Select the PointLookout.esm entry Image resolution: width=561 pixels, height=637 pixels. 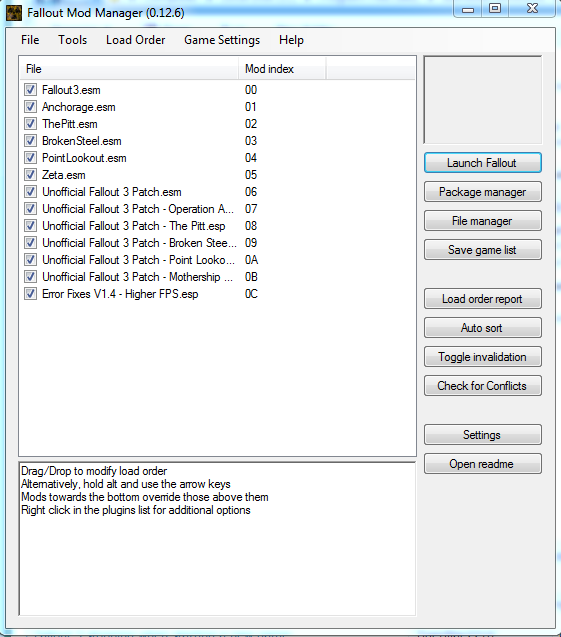click(x=84, y=158)
